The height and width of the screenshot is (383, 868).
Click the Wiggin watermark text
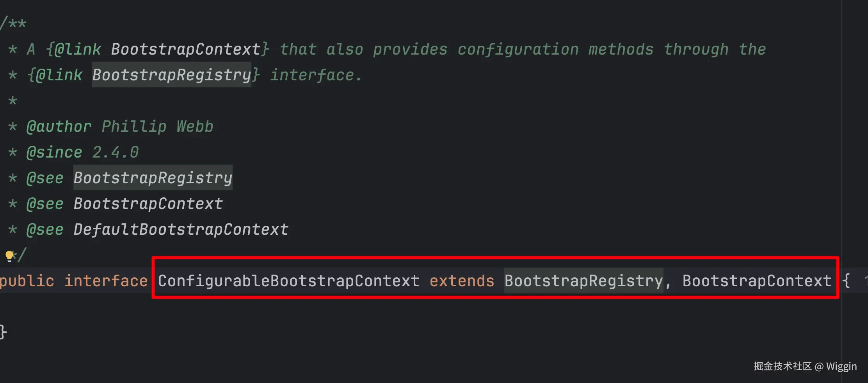(x=841, y=366)
